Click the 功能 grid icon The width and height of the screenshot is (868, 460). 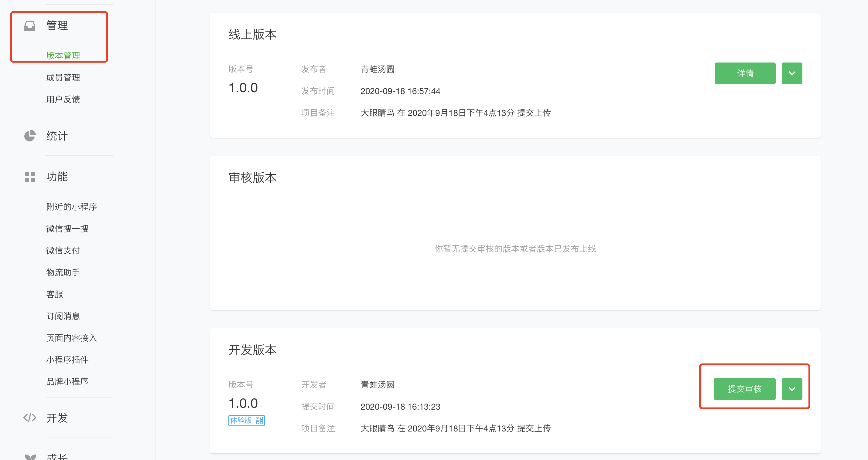pyautogui.click(x=30, y=177)
